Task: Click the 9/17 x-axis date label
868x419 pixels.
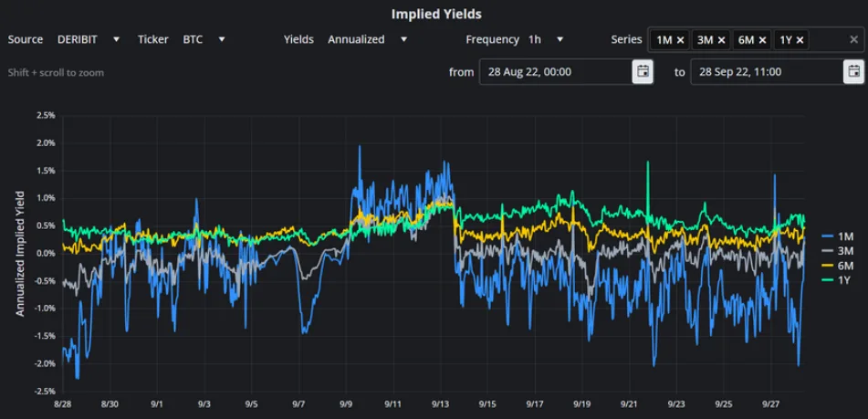Action: click(535, 404)
